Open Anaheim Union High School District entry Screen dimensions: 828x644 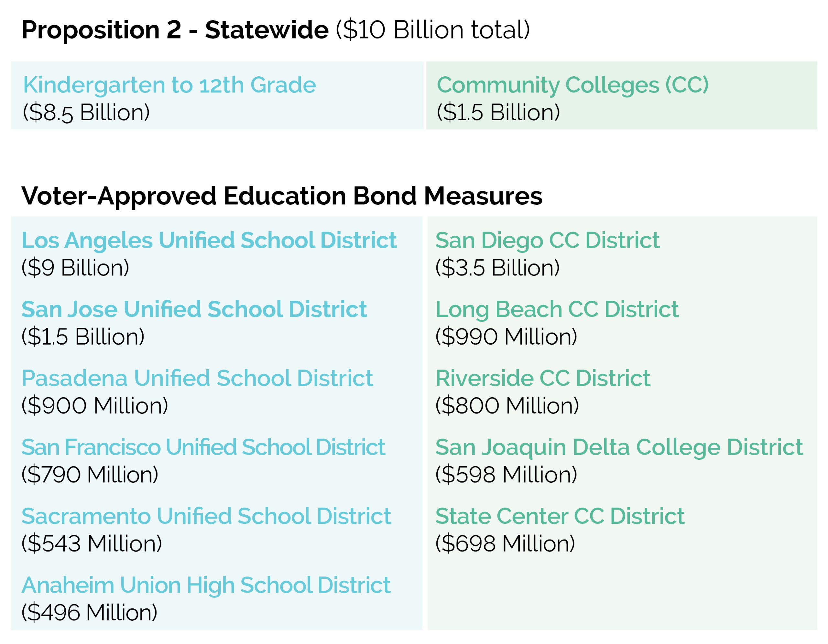coord(206,585)
